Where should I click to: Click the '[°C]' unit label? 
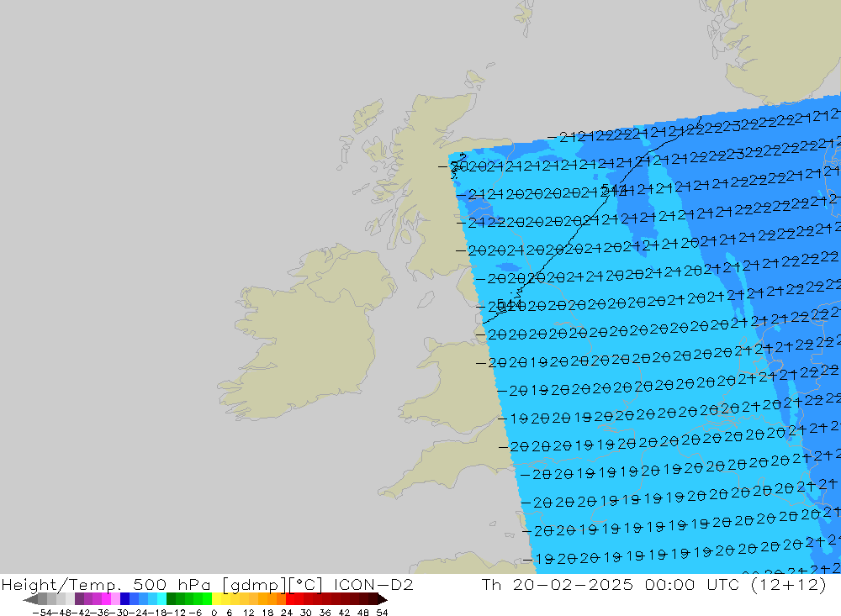[304, 585]
